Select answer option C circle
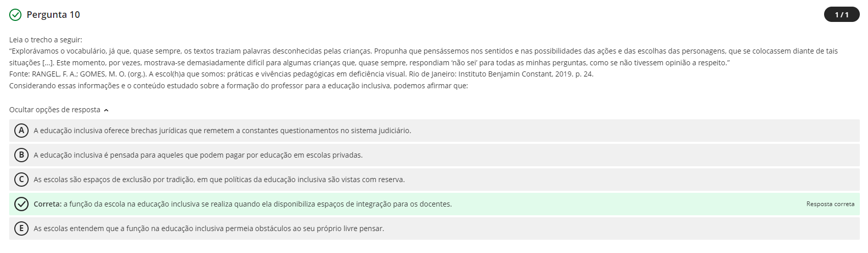868x253 pixels. click(x=21, y=180)
